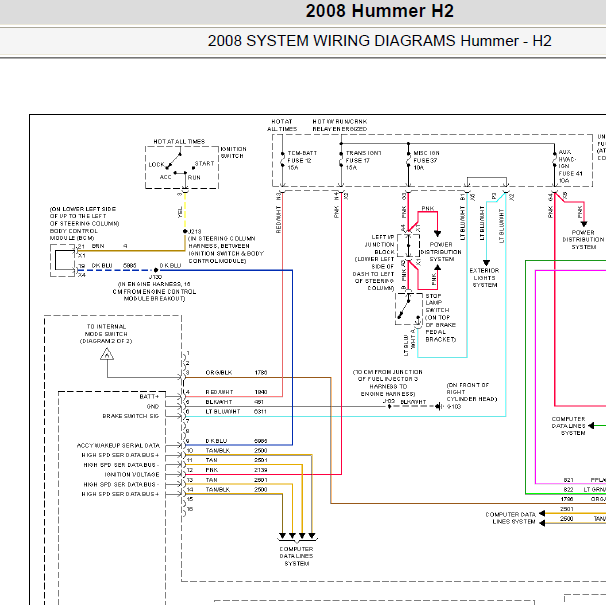Select the 'MISC IGN FUSE 37 10A' label
The height and width of the screenshot is (605, 606).
[426, 160]
